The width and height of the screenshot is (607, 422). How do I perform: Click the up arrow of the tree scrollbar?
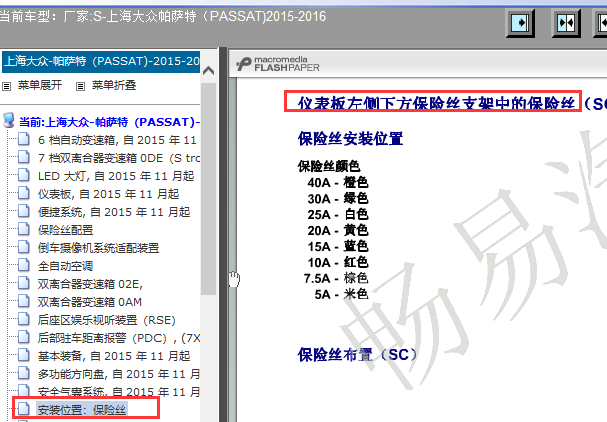pos(208,70)
